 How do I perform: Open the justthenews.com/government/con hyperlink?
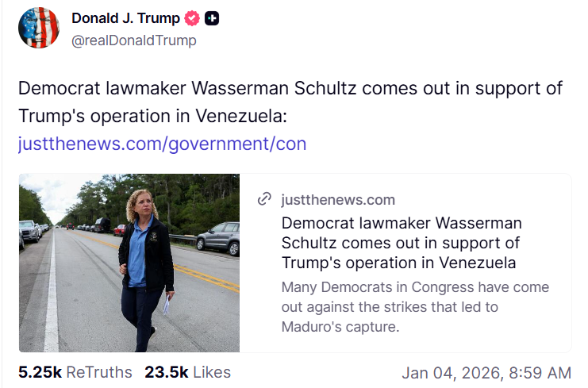point(162,144)
